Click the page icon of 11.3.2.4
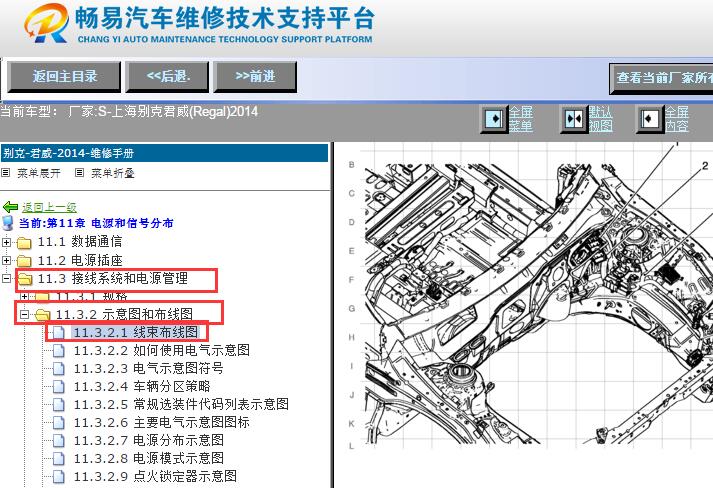This screenshot has width=713, height=488. (59, 387)
